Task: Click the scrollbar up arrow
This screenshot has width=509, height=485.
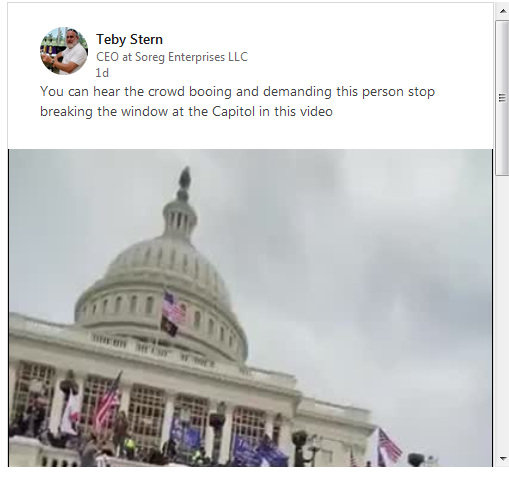Action: coord(503,11)
